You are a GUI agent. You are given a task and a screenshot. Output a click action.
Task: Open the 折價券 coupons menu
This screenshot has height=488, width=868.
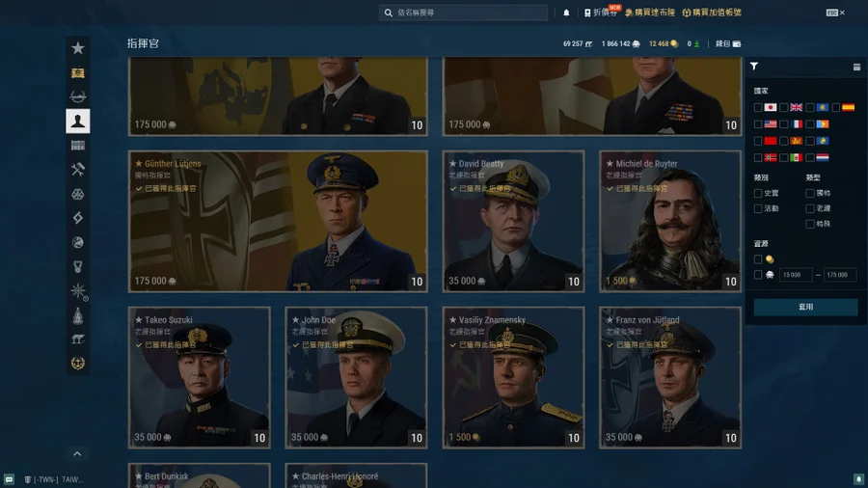tap(603, 13)
